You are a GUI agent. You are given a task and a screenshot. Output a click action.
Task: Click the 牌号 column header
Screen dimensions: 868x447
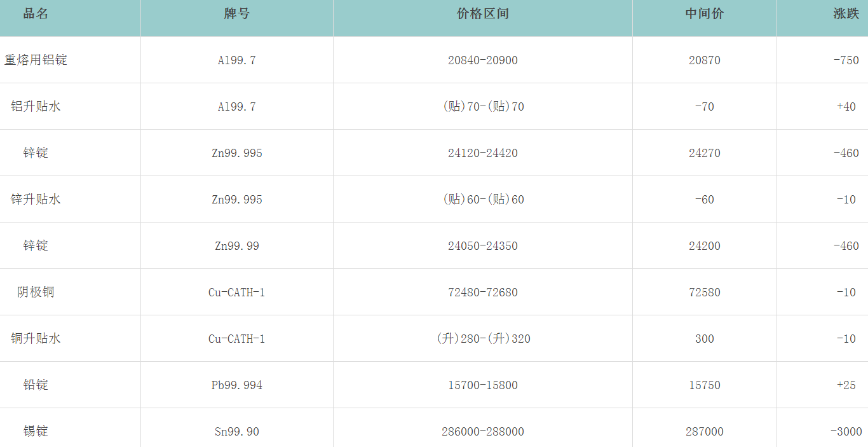[x=236, y=14]
